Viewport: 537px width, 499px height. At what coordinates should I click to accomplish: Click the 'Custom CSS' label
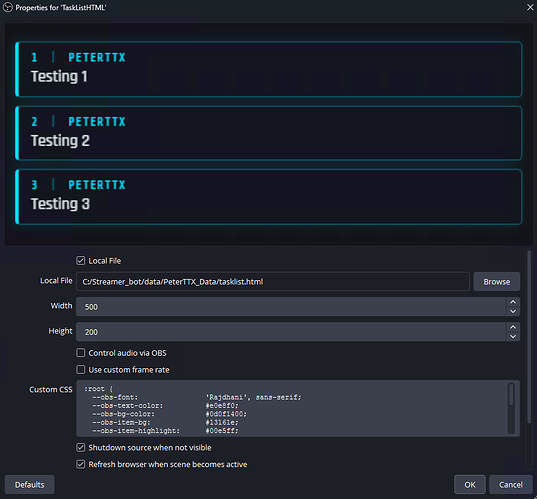51,389
